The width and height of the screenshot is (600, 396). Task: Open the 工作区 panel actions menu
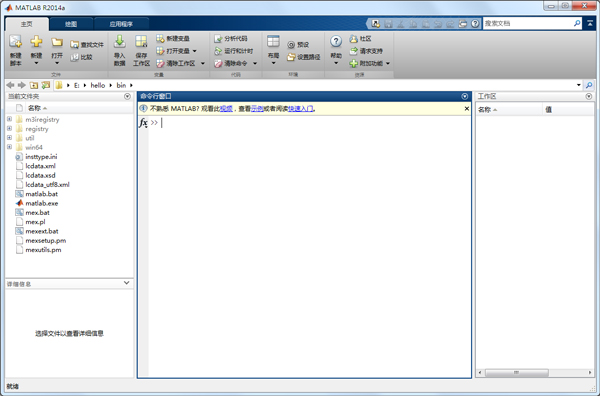pyautogui.click(x=589, y=96)
